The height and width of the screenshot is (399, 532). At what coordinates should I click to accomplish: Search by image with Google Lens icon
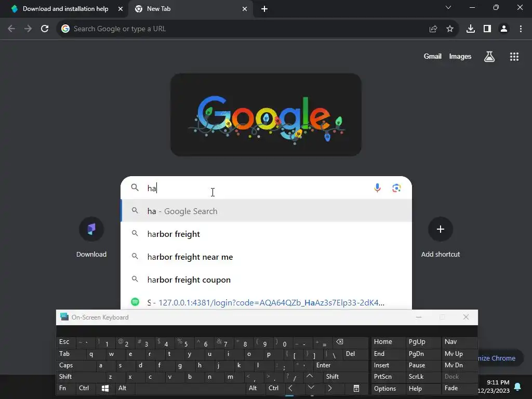(x=396, y=188)
